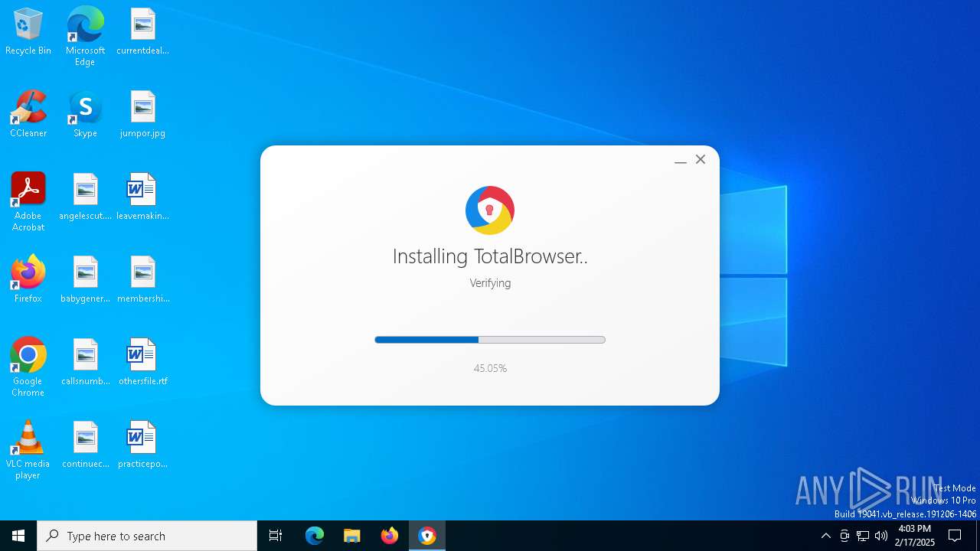Select the continuec image file

[x=85, y=445]
